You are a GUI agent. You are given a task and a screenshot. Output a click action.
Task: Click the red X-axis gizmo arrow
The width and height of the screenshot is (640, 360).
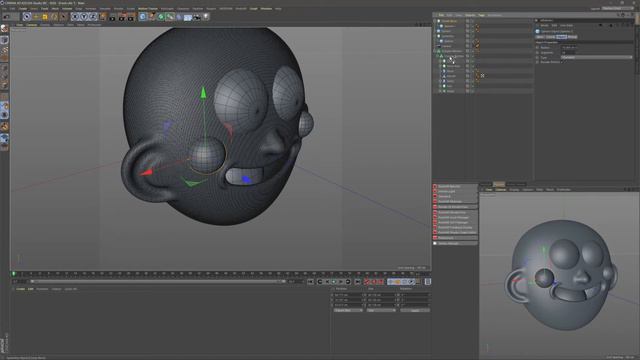pos(146,173)
